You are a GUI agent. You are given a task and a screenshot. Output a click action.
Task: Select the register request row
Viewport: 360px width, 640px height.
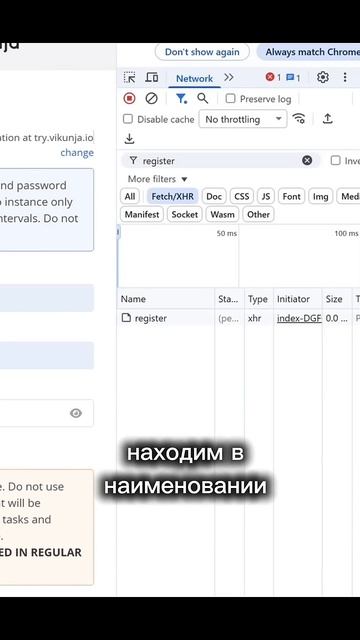(x=239, y=318)
